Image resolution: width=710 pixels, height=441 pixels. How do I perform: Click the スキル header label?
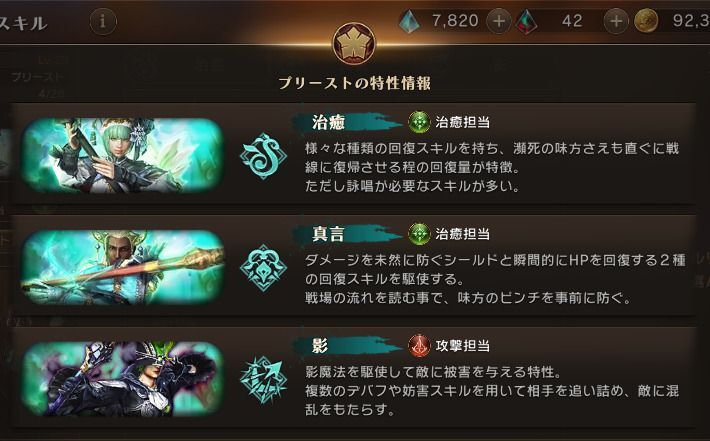pyautogui.click(x=23, y=23)
